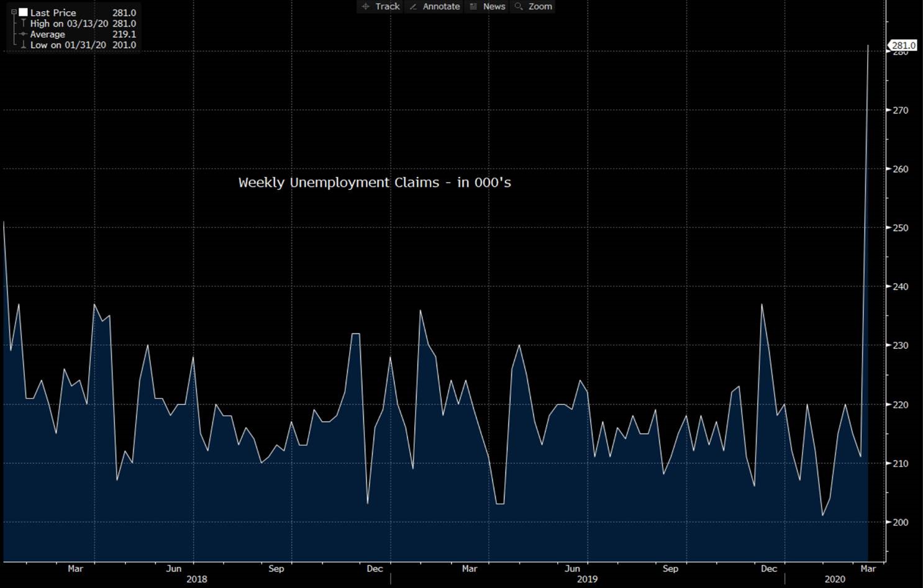Click the Average line marker in the legend
The image size is (923, 588).
(24, 34)
